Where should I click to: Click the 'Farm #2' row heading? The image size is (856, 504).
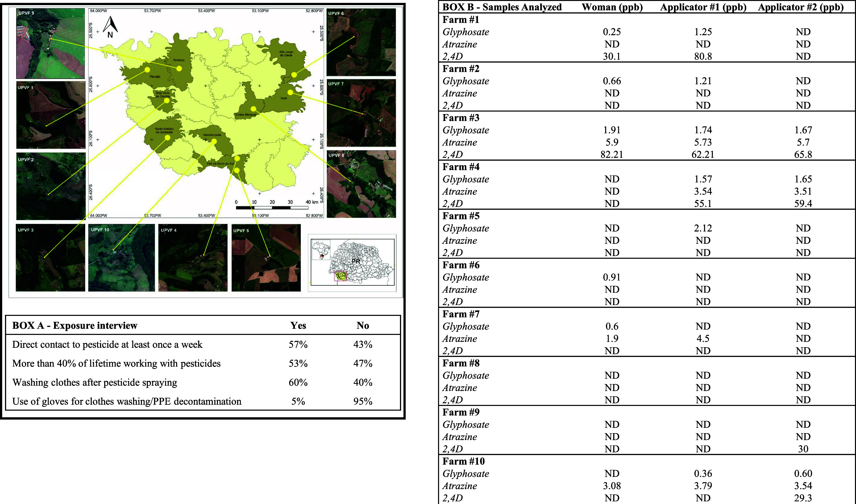pyautogui.click(x=461, y=69)
